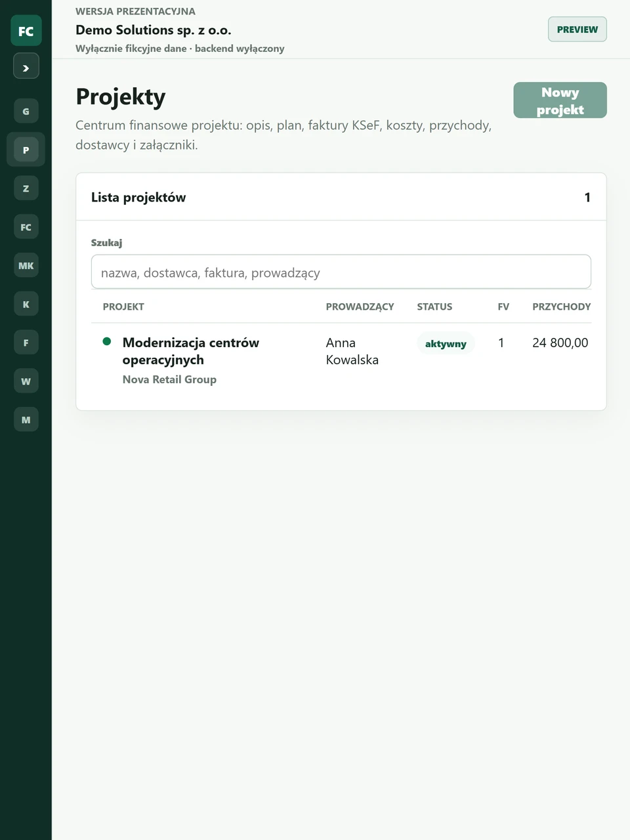This screenshot has width=630, height=840.
Task: Click the PRZYCHODY column header
Action: 562,306
